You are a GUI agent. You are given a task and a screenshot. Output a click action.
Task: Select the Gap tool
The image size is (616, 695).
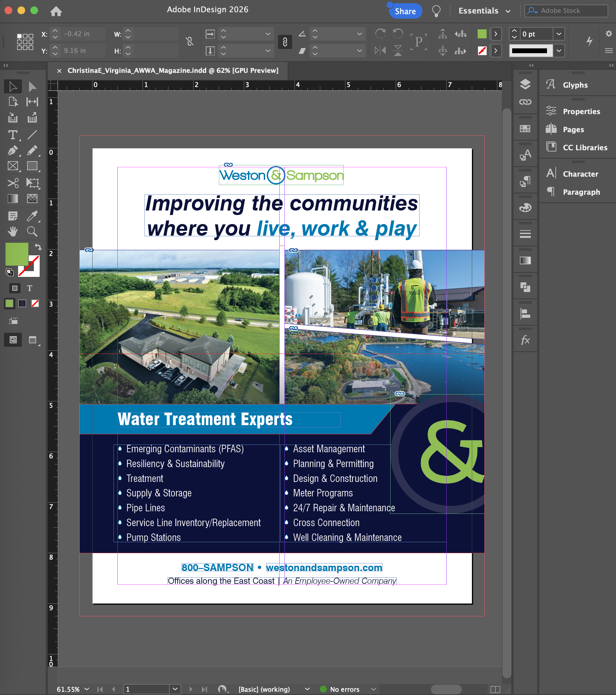pyautogui.click(x=32, y=102)
